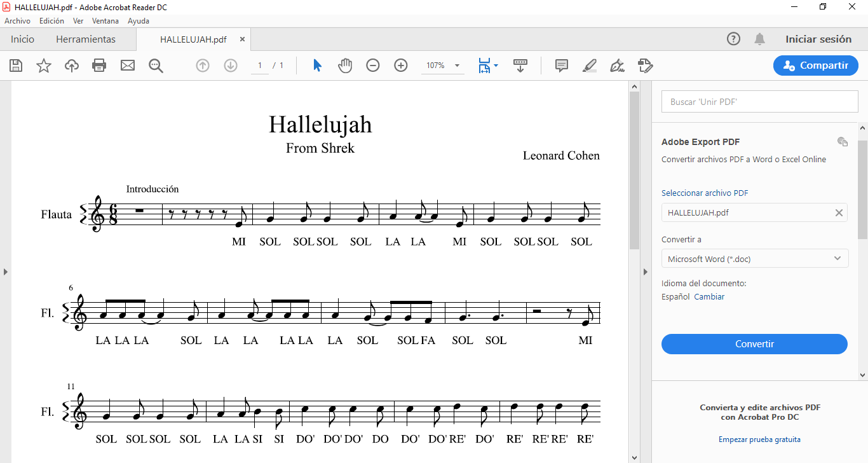Click the tools pane scrollbar thumb
The height and width of the screenshot is (463, 868).
pos(863,191)
